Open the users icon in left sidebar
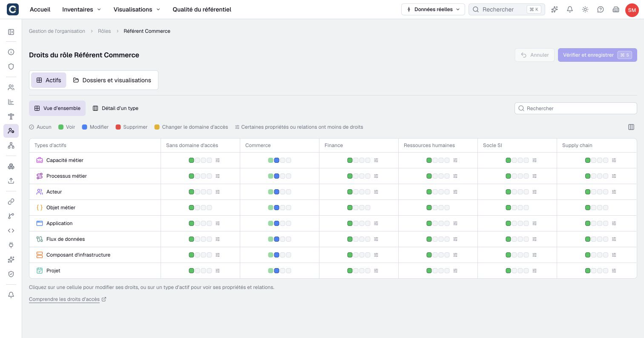644x338 pixels. 11,87
